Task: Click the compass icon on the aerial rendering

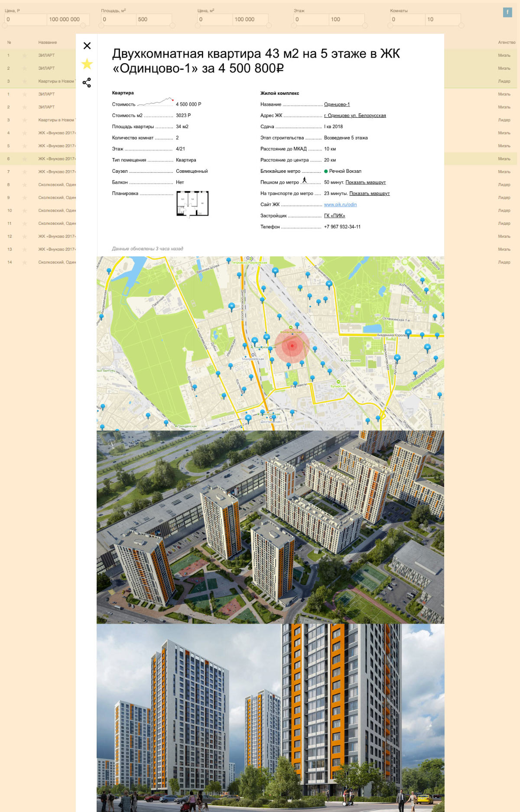Action: click(x=111, y=443)
